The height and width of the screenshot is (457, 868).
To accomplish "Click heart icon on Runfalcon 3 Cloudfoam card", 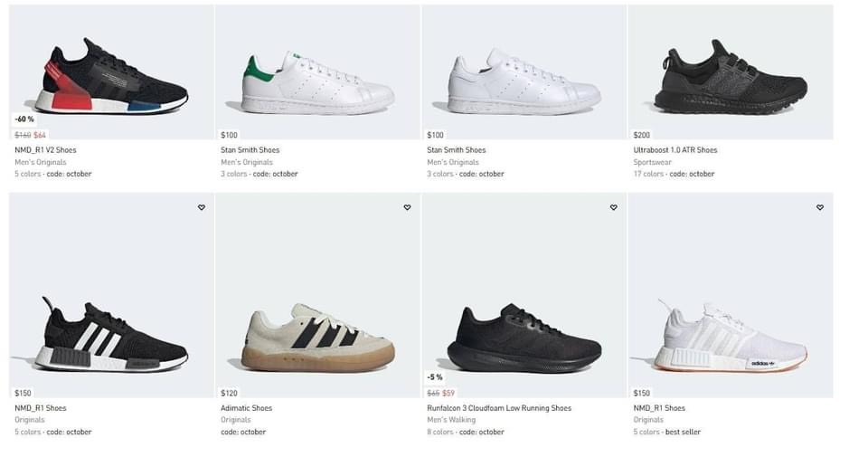I will pyautogui.click(x=613, y=207).
